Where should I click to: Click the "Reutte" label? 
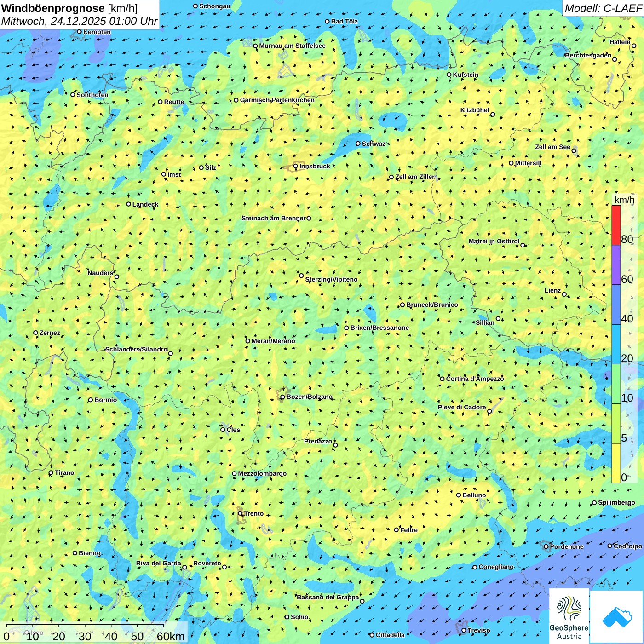174,102
